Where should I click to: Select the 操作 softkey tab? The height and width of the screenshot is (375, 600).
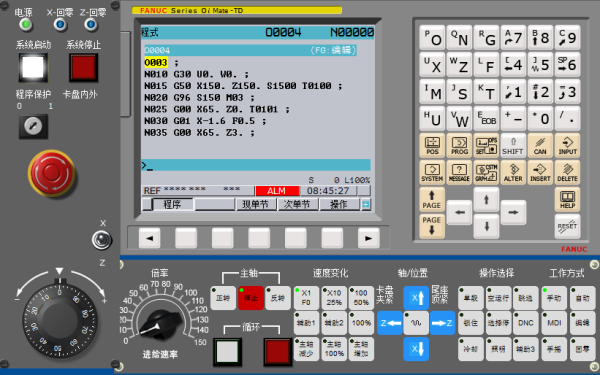339,204
